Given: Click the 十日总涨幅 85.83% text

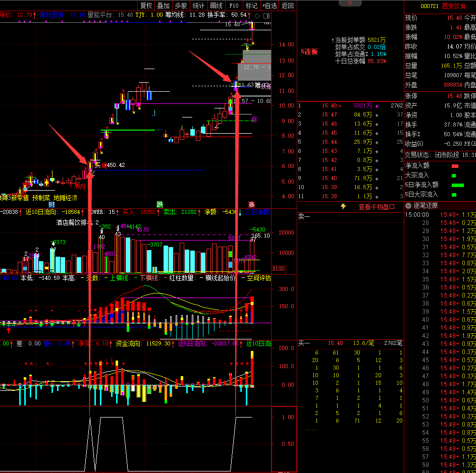Looking at the screenshot, I should click(360, 61).
